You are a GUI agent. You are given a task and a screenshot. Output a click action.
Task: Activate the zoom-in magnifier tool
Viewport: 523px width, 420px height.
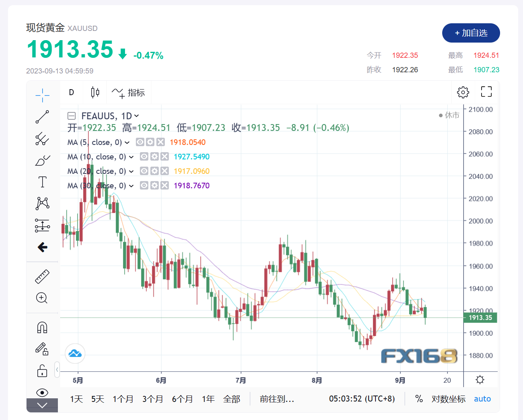pos(42,298)
